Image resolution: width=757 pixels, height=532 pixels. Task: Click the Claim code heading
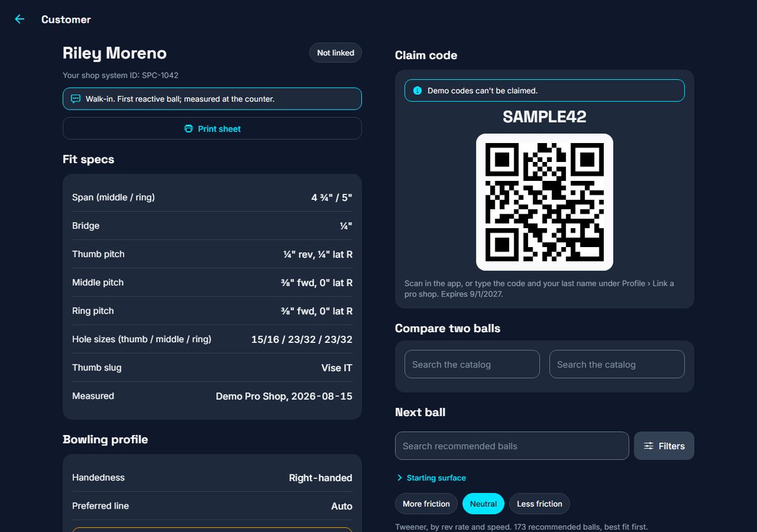point(426,55)
